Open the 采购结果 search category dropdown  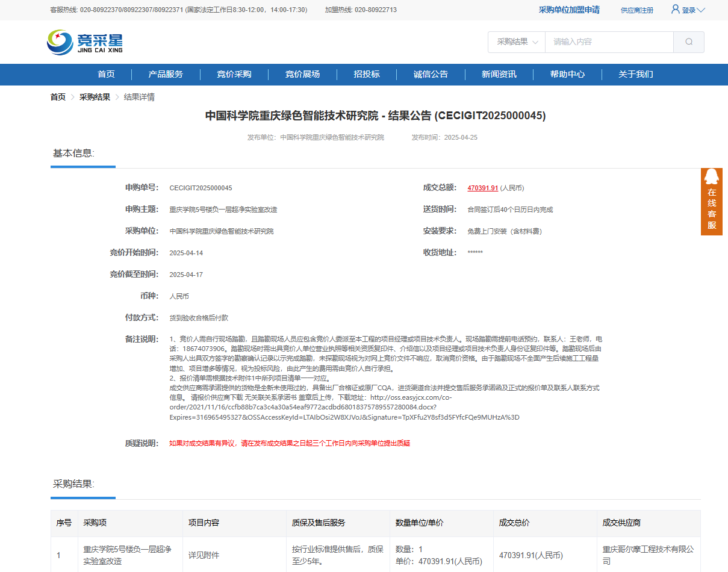click(515, 42)
